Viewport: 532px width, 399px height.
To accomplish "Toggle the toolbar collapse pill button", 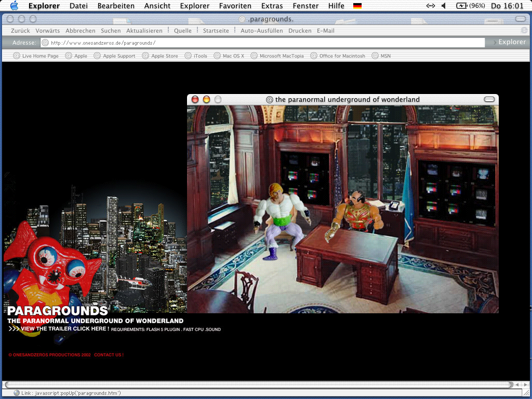I will tap(520, 19).
